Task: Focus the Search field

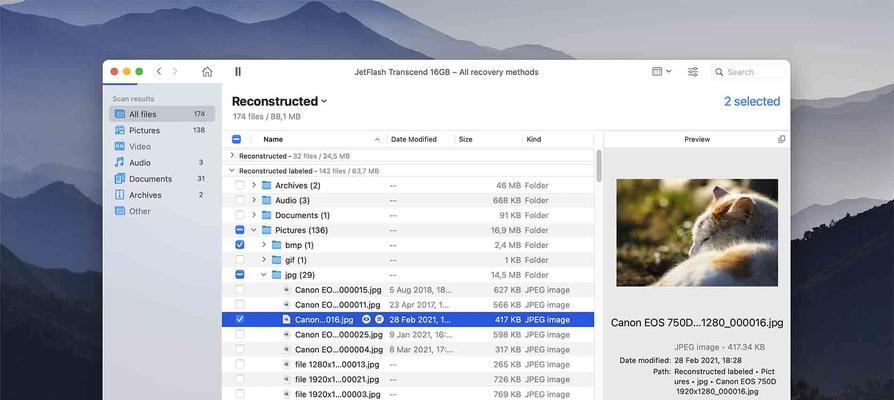Action: [x=748, y=72]
